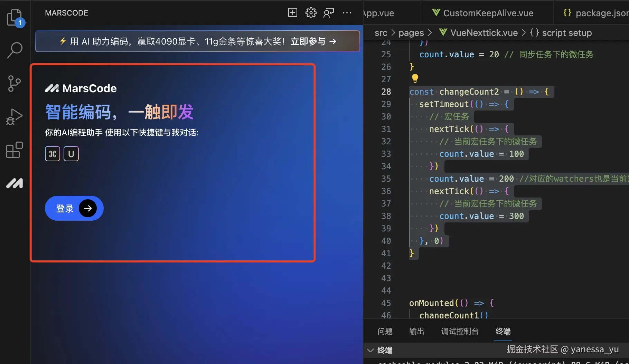Click the 登录 login button
This screenshot has height=364, width=629.
(74, 208)
